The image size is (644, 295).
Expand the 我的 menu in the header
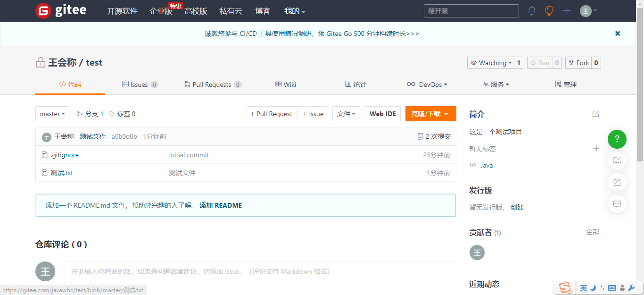click(295, 11)
